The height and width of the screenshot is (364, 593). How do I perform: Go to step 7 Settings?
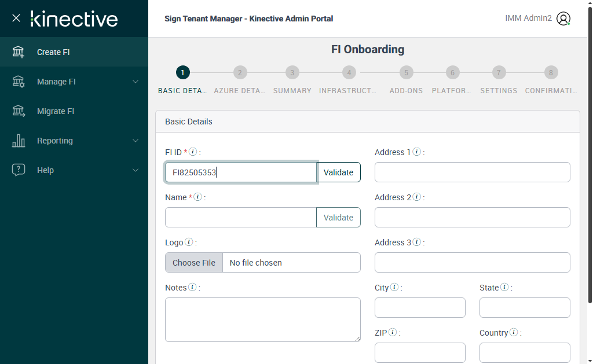(x=499, y=72)
